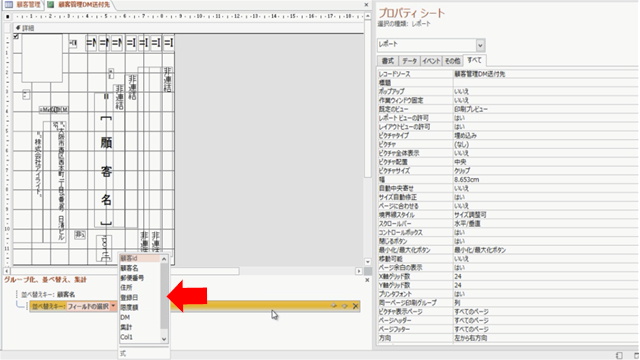
Task: Click the レコードソース property value field
Action: tap(545, 74)
